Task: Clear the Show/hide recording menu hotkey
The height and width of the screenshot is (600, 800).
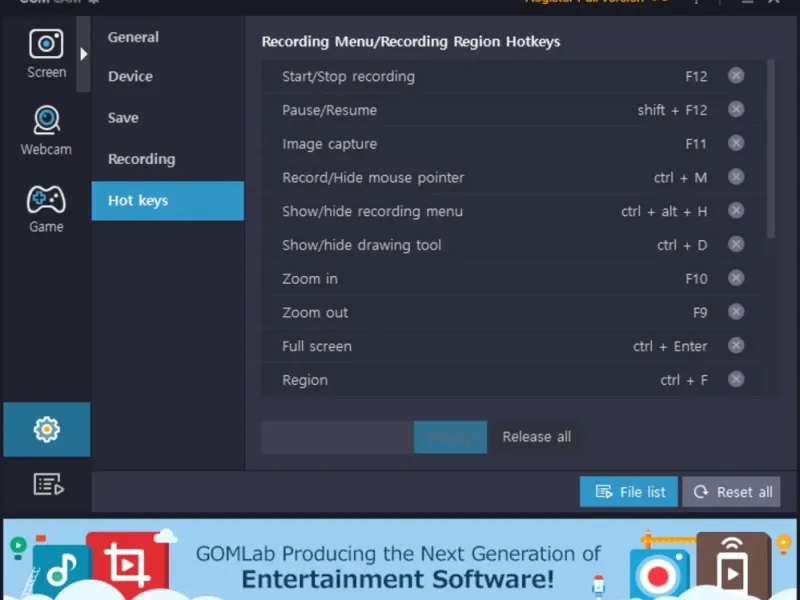Action: click(x=736, y=211)
